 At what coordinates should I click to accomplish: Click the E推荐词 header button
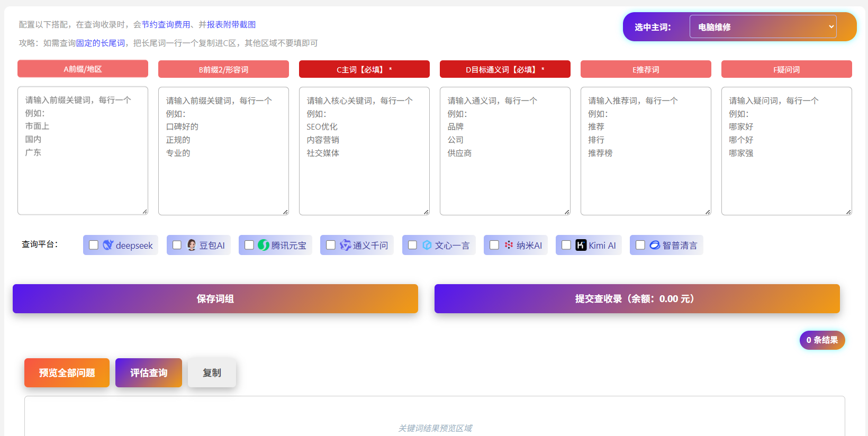(x=646, y=69)
